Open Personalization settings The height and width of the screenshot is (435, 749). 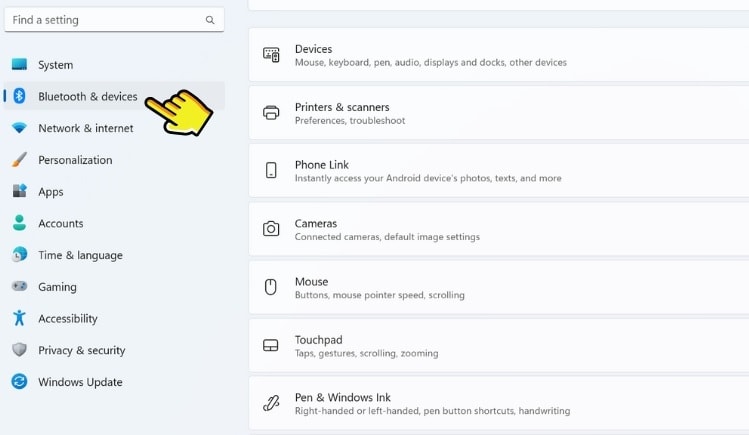(114, 159)
